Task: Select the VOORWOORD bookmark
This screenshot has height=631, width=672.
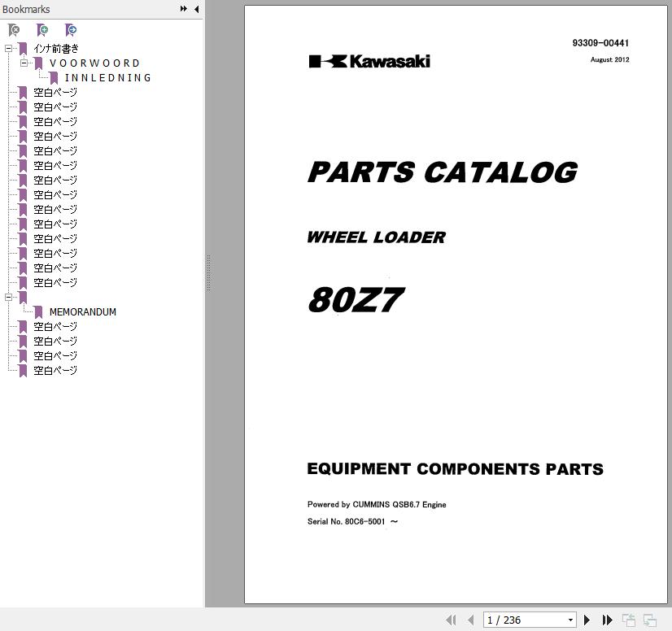Action: pos(94,63)
